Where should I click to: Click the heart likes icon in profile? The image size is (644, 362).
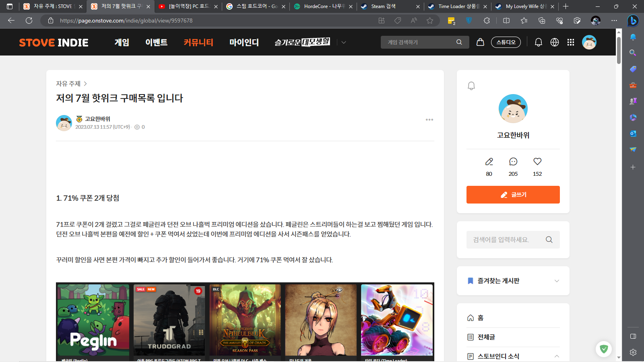[537, 162]
